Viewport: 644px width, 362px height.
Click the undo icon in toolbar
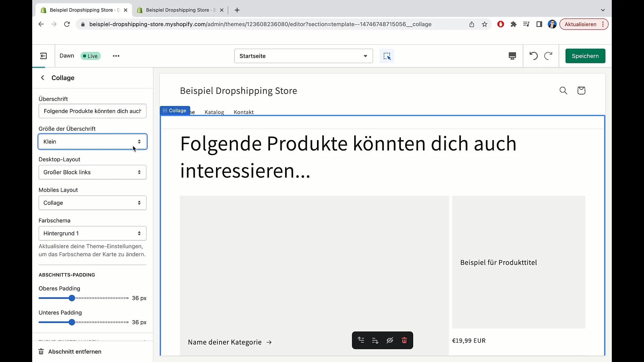[x=533, y=56]
